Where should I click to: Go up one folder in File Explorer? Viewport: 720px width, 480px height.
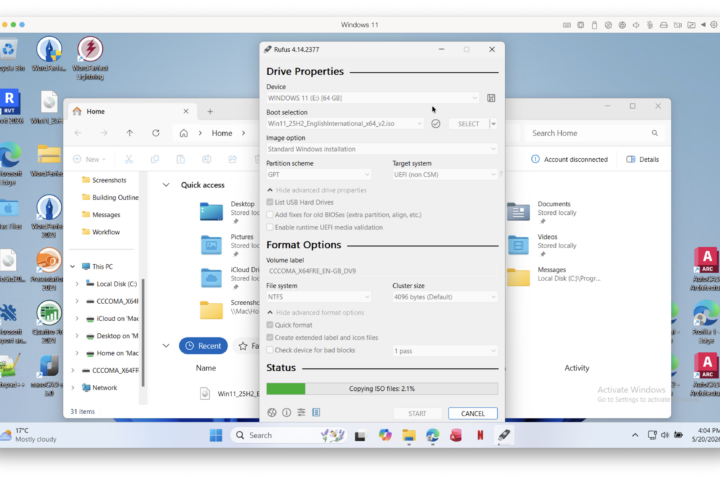pos(129,133)
